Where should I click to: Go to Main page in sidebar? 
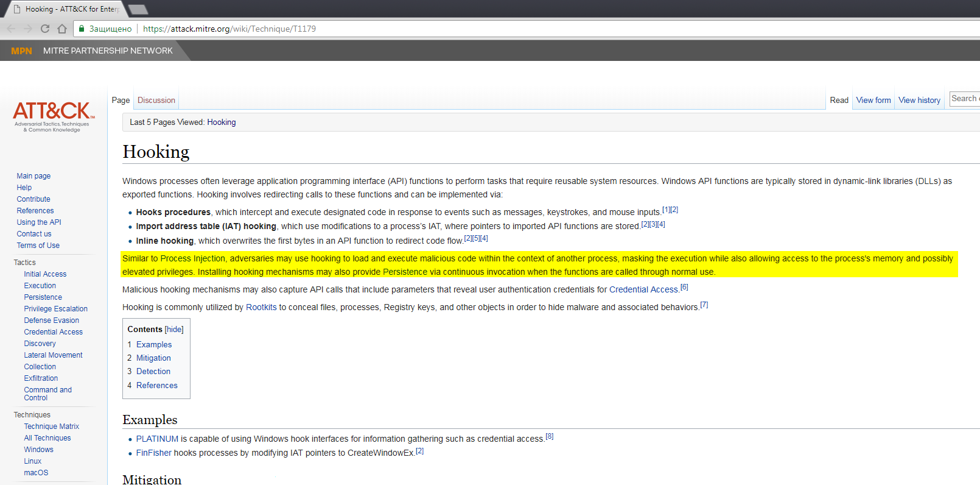tap(33, 176)
